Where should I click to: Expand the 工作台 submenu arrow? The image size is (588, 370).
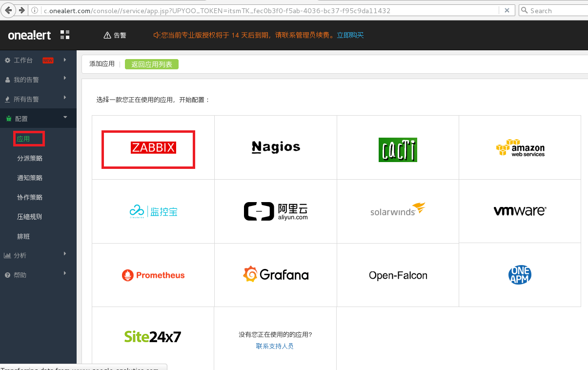[x=65, y=60]
